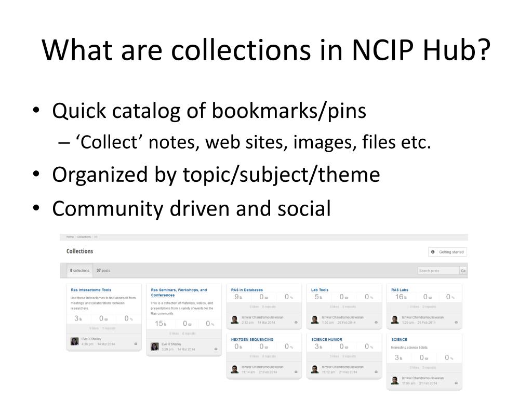Click '21 Feb 2014' date on SCIENCE HUMOR card
The image size is (532, 399).
tap(348, 372)
